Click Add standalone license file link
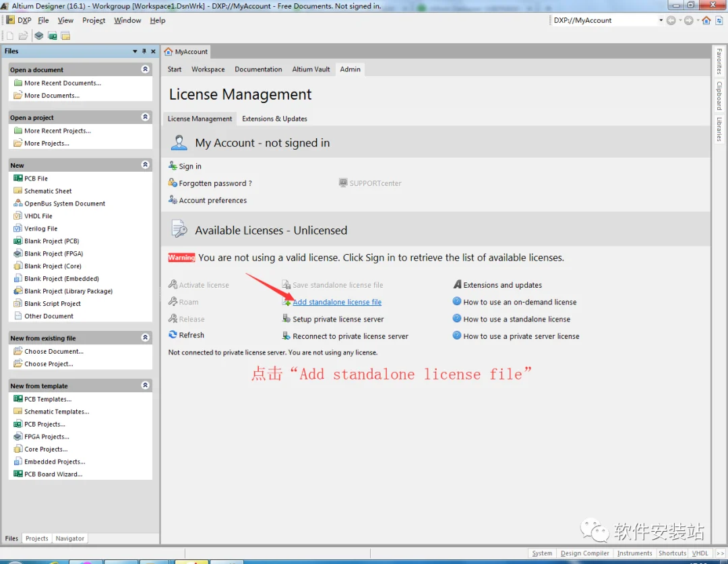The height and width of the screenshot is (564, 728). pos(337,302)
